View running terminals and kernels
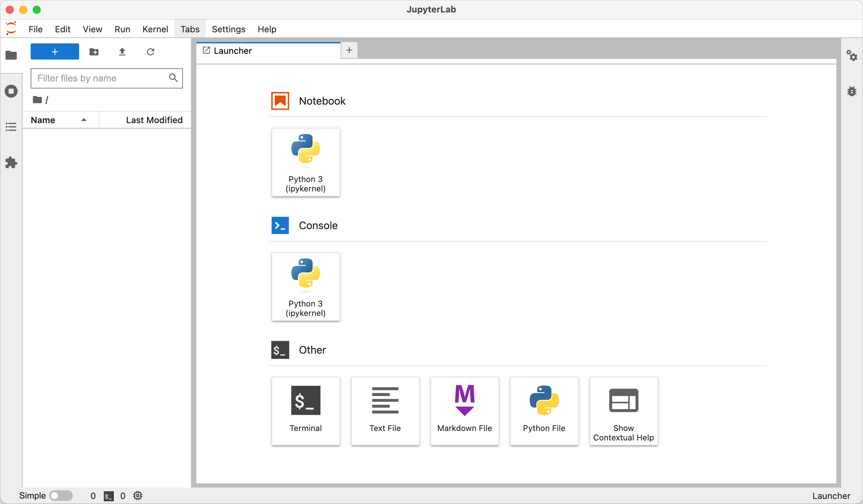Screen dimensions: 863x504 coord(11,91)
